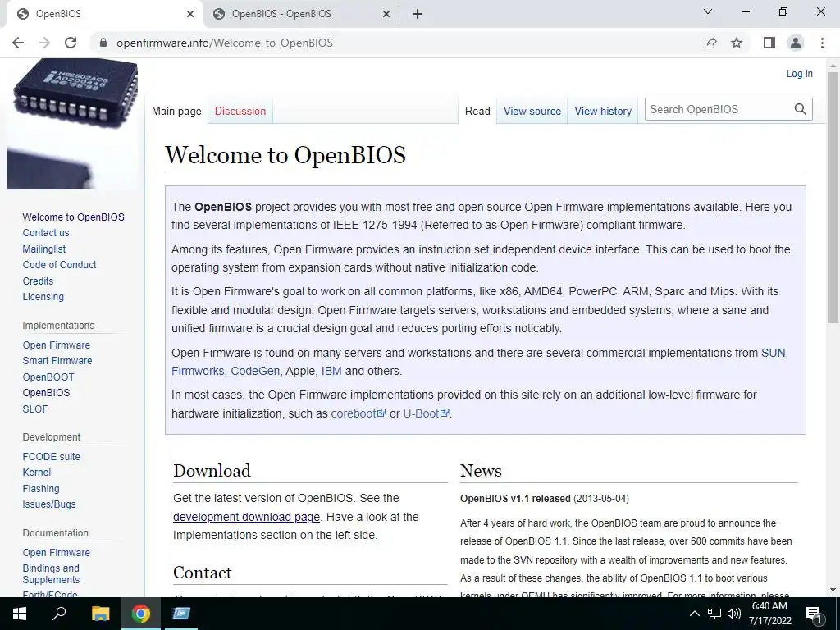Open Open Firmware under Documentation

click(57, 552)
